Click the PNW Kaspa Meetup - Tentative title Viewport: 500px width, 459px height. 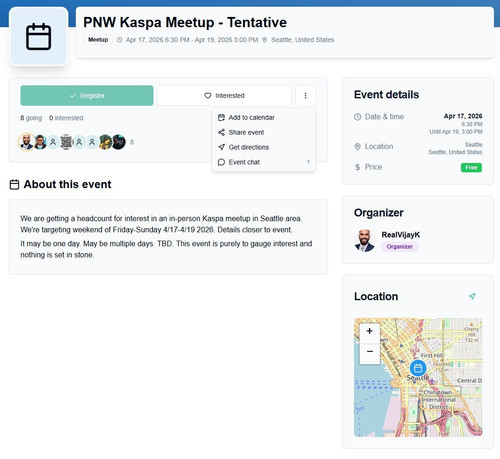[185, 22]
